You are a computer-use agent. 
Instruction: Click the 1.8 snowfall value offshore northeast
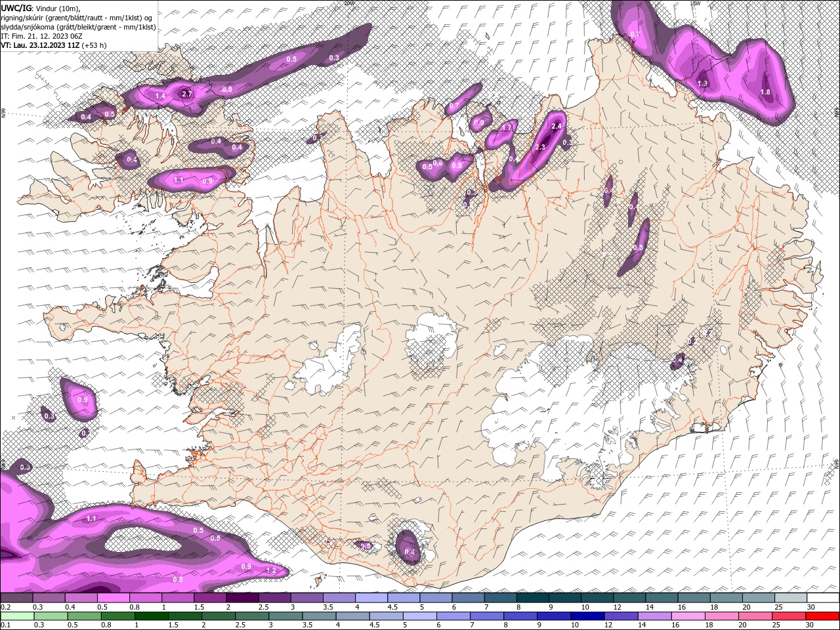[x=765, y=93]
